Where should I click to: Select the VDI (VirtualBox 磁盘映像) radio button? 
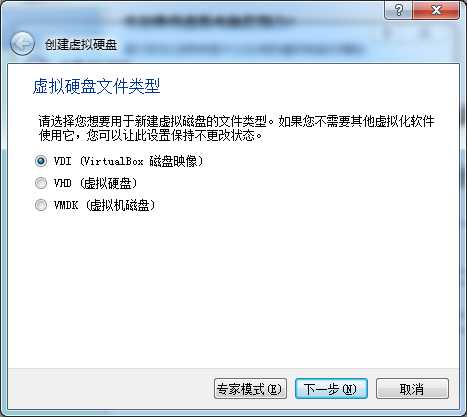point(41,161)
